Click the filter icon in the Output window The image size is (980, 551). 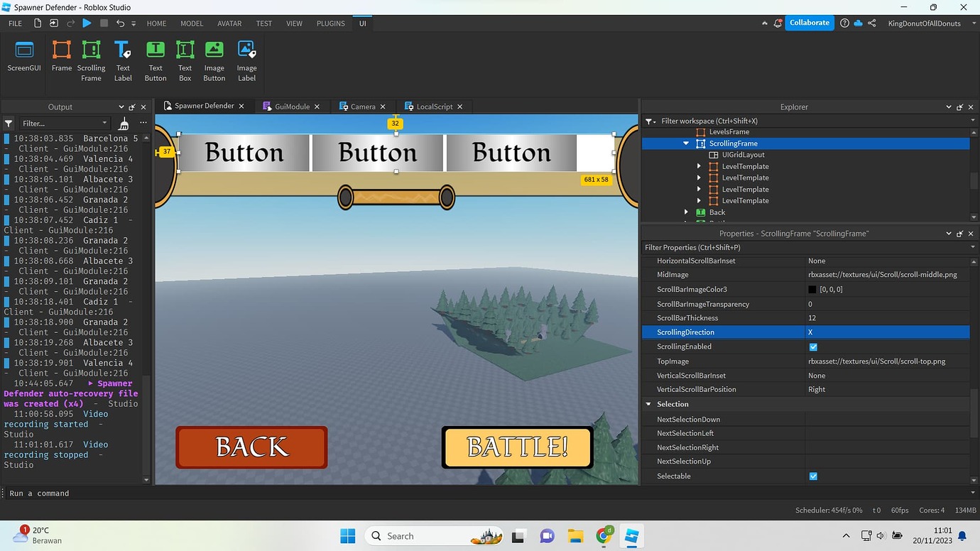point(8,123)
